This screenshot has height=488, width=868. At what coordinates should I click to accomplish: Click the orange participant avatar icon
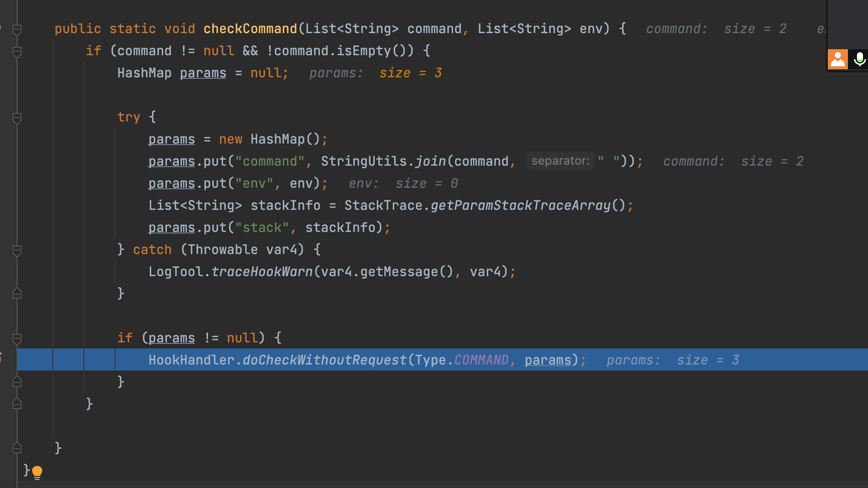(x=837, y=59)
